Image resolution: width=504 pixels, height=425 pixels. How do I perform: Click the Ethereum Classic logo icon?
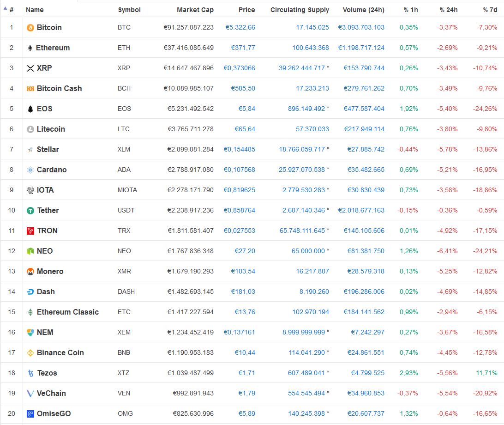[x=30, y=312]
